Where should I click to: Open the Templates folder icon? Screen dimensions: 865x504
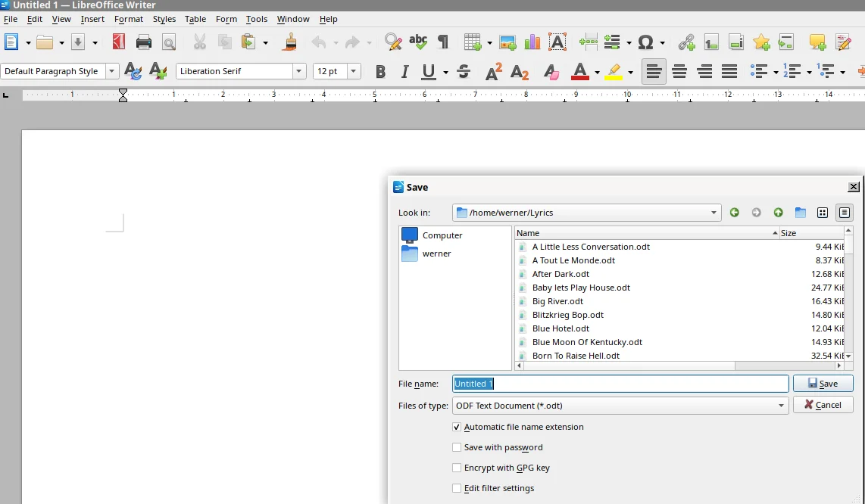45,42
